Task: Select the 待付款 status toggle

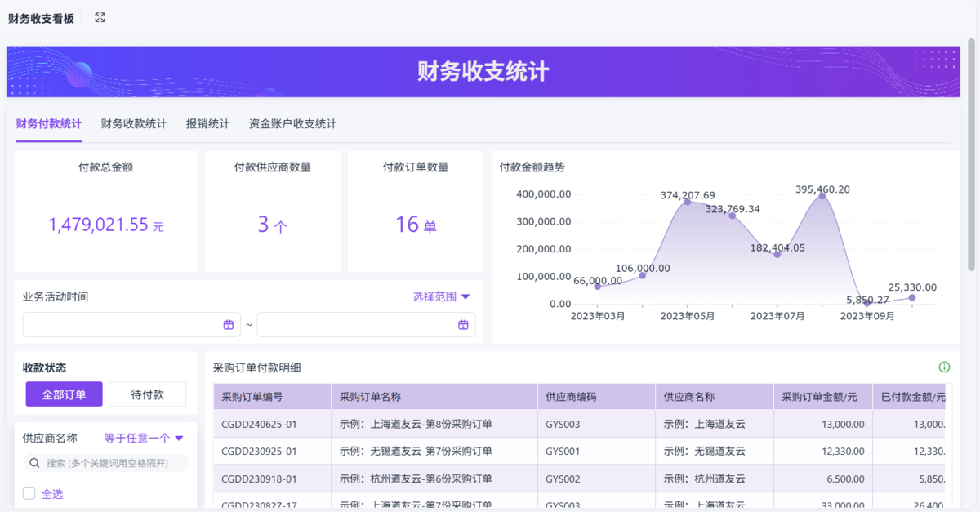Action: pyautogui.click(x=147, y=394)
